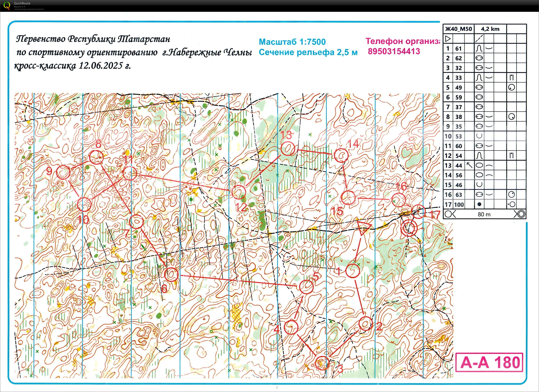Click the 4,2 km course length cell
539x392 pixels.
point(490,29)
